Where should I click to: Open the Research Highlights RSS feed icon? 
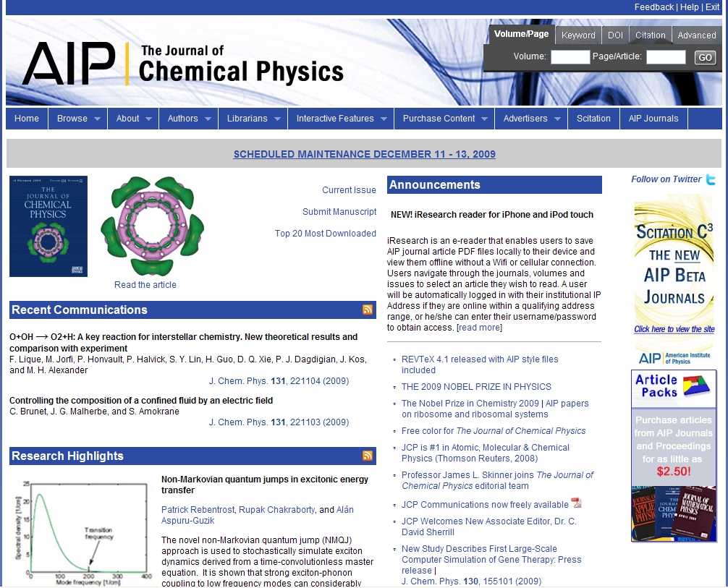367,456
